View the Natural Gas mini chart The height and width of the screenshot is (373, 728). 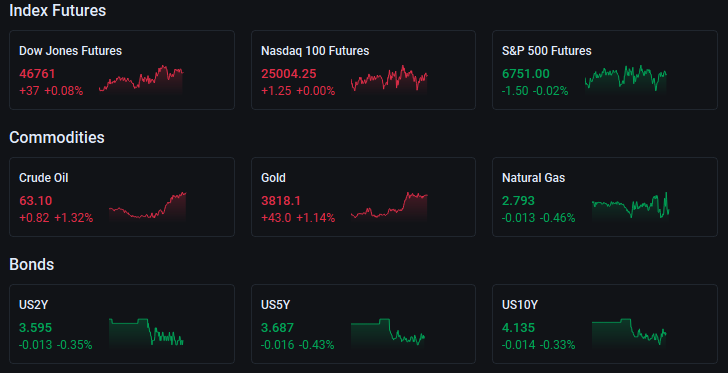(630, 206)
